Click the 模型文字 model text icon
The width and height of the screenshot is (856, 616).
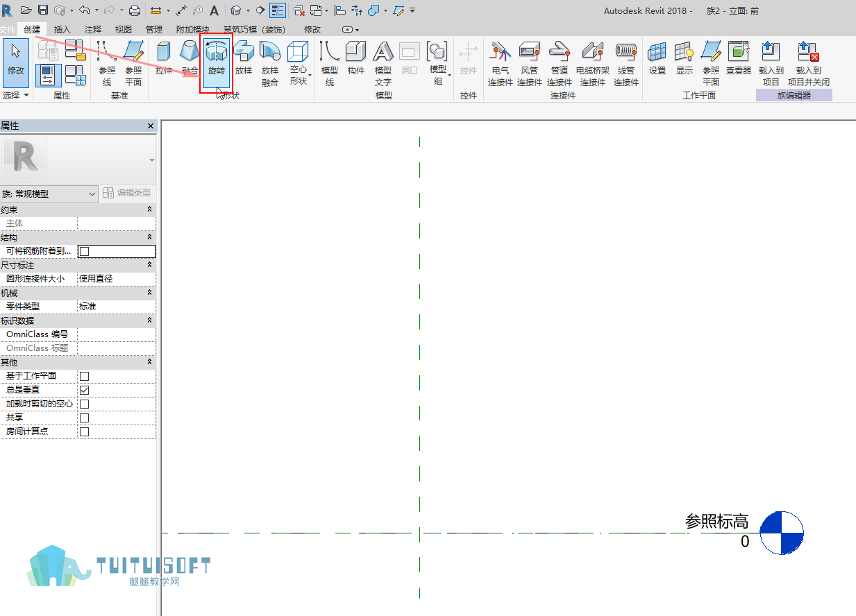tap(383, 62)
